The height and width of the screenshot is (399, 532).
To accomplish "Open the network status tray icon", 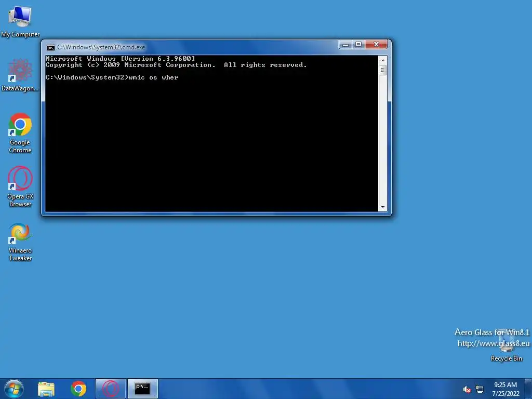I will tap(480, 390).
